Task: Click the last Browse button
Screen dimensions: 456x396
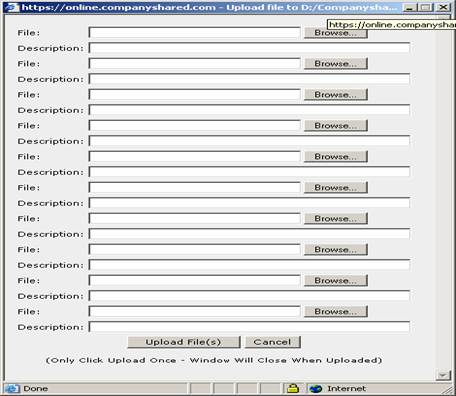Action: click(x=336, y=312)
